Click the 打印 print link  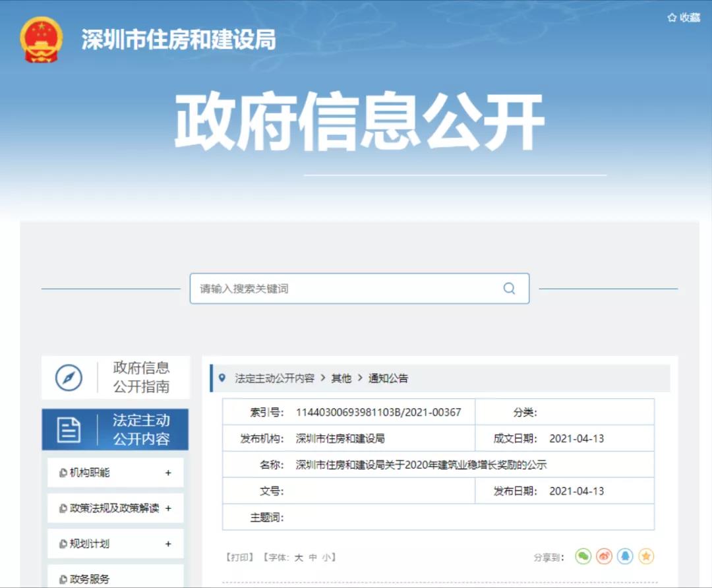click(240, 557)
